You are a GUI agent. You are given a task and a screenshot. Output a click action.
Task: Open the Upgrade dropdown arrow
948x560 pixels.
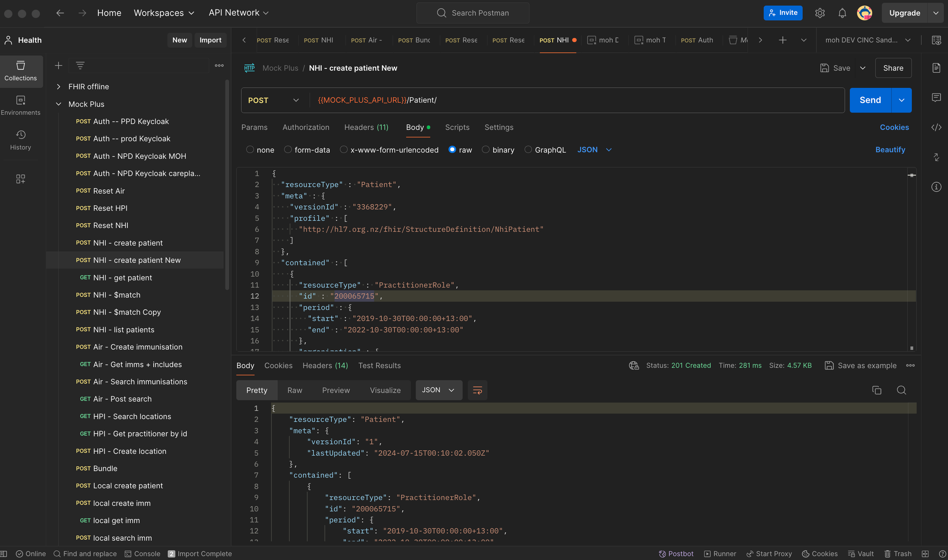(x=936, y=13)
